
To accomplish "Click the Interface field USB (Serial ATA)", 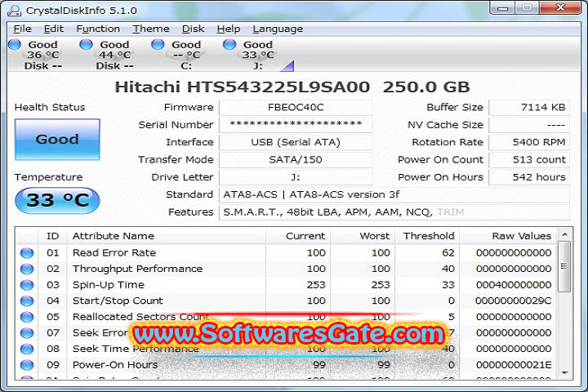I will pyautogui.click(x=296, y=142).
